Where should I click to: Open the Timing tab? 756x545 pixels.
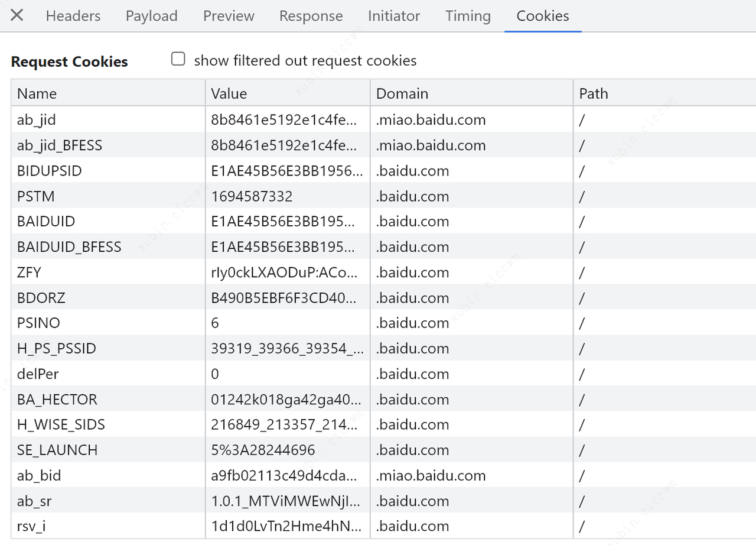coord(468,16)
